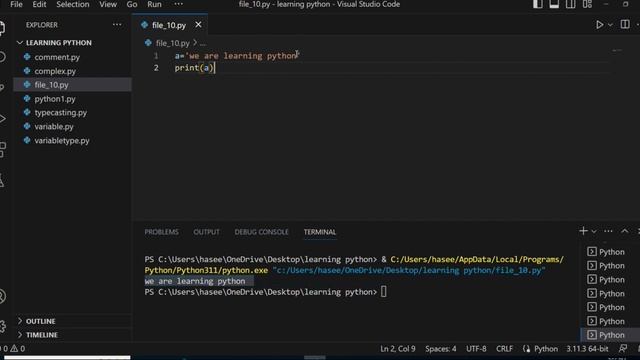Viewport: 640px width, 360px height.
Task: Open the Extensions activity bar icon
Action: [2, 149]
